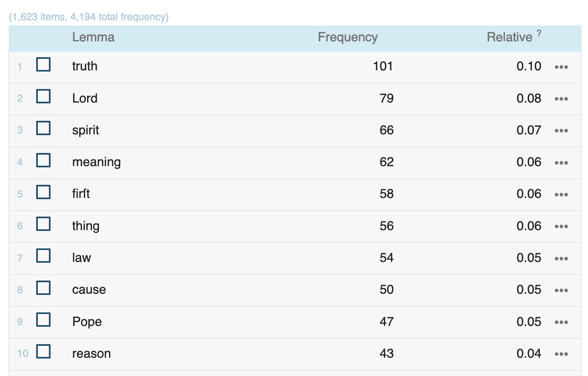Check the box next to truth
Image resolution: width=588 pixels, height=376 pixels.
point(43,64)
